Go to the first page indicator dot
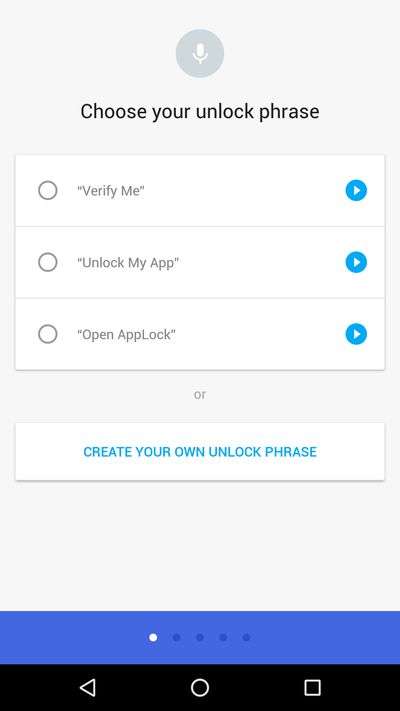The width and height of the screenshot is (400, 711). (x=153, y=638)
